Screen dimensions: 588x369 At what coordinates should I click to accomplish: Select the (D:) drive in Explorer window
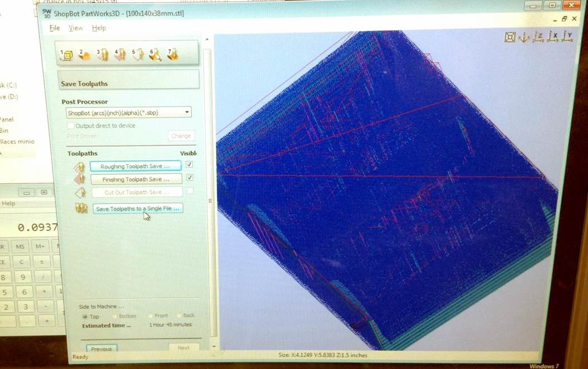click(9, 97)
